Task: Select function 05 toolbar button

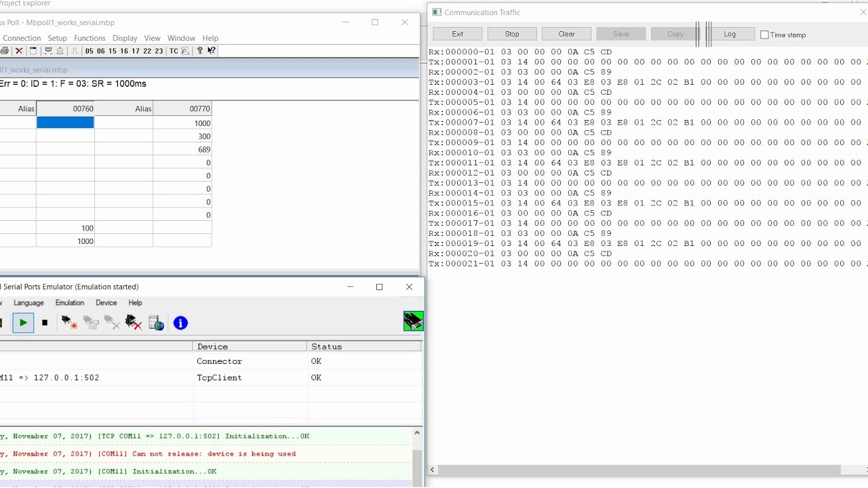Action: [x=90, y=51]
